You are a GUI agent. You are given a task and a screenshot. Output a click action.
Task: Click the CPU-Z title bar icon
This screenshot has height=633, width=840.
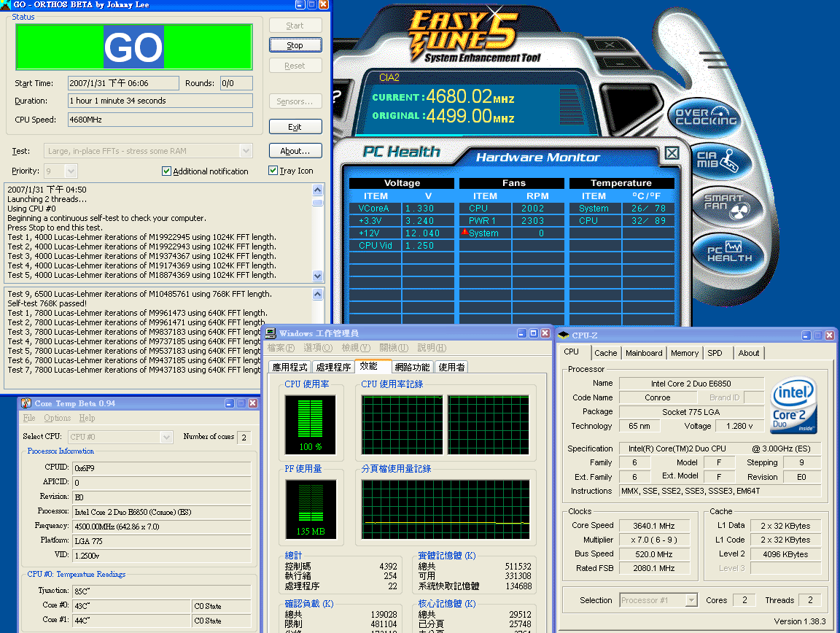point(564,335)
